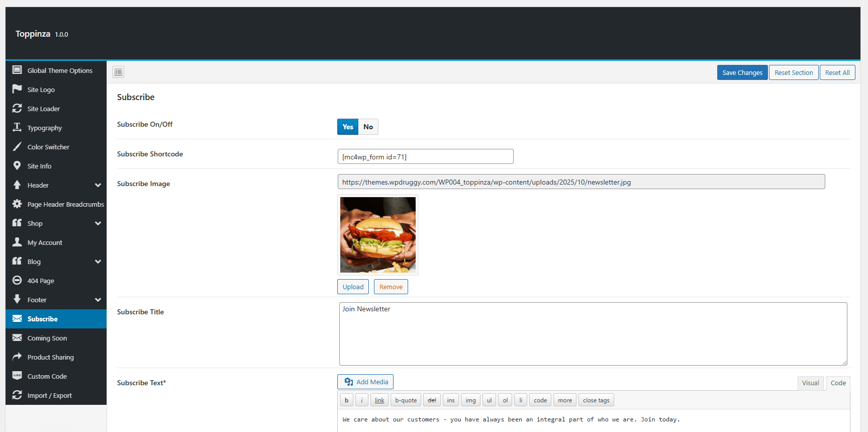
Task: Expand the Header submenu arrow
Action: click(x=98, y=185)
